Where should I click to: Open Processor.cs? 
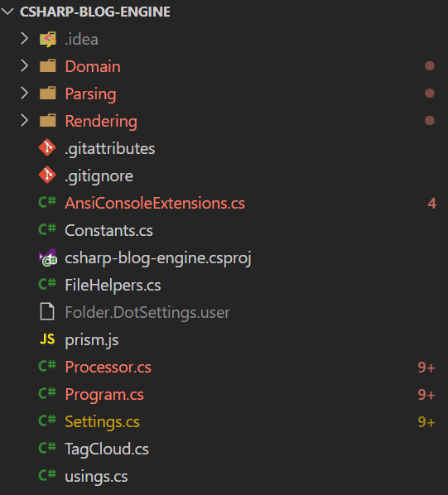(108, 368)
